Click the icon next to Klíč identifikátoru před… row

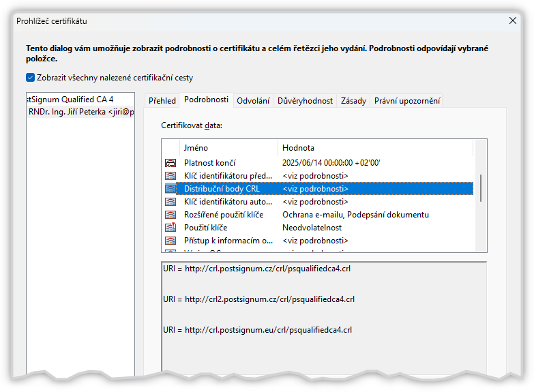(170, 176)
